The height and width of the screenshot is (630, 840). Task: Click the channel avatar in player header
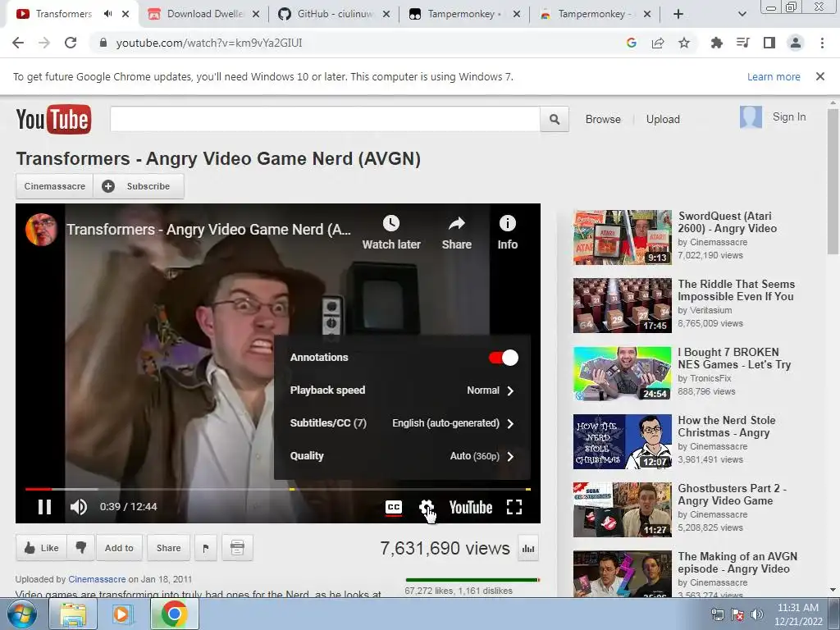coord(41,230)
